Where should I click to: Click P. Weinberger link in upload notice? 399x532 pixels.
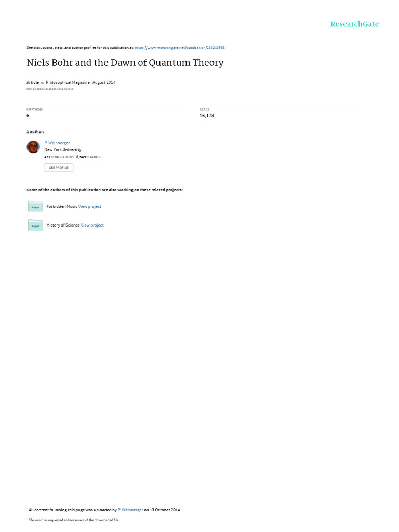pos(130,510)
